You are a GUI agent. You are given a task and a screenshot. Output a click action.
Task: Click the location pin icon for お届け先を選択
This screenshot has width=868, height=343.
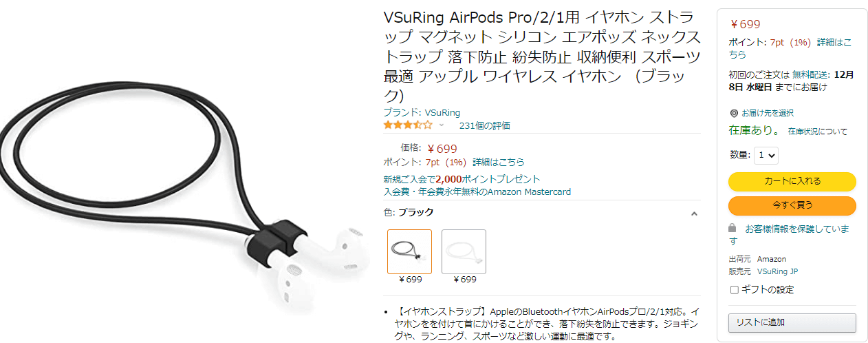pos(734,113)
